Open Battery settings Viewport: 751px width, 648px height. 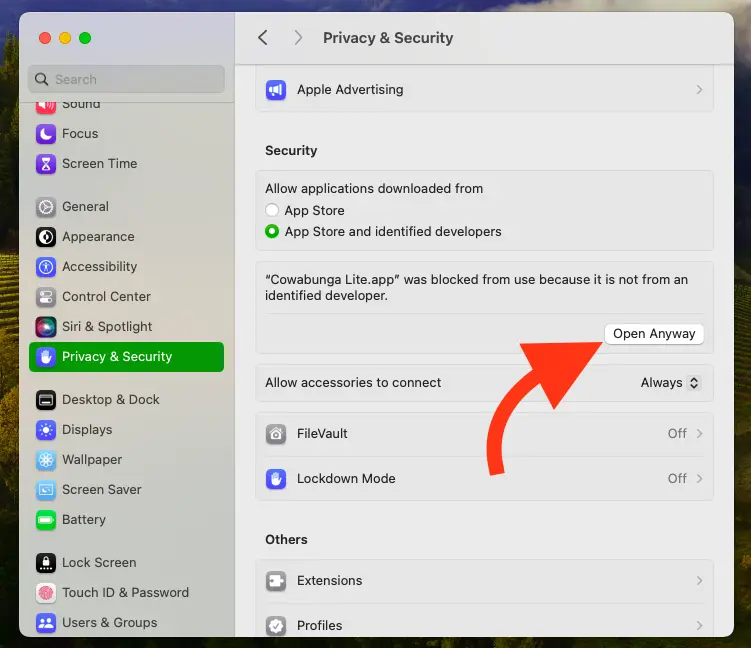point(126,520)
